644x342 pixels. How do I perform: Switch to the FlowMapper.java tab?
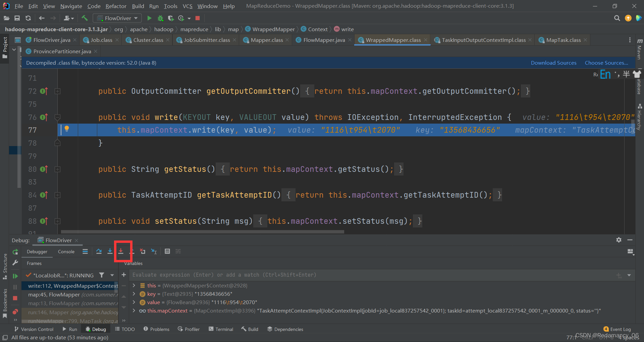tap(324, 40)
